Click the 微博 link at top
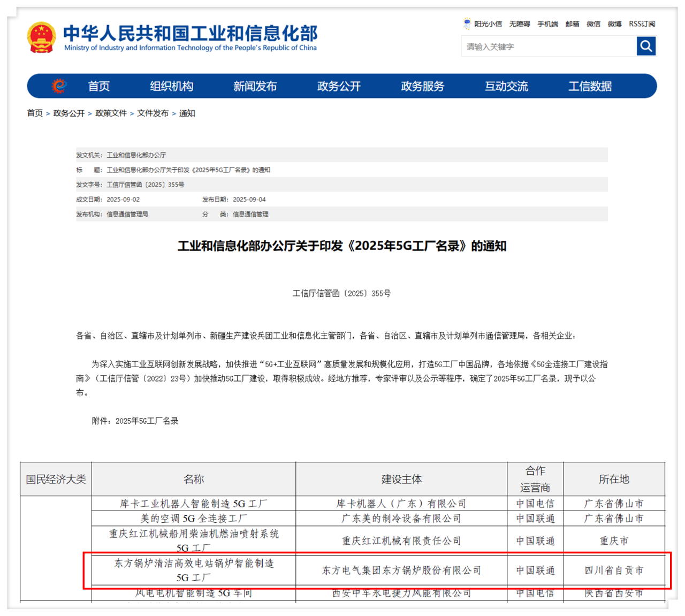Image resolution: width=685 pixels, height=616 pixels. (x=614, y=24)
